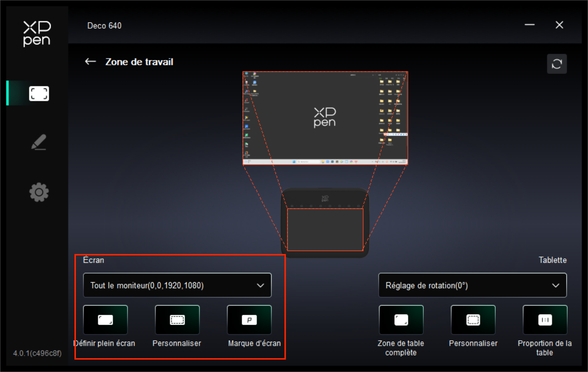Open the pen settings sidebar tab

coord(39,142)
